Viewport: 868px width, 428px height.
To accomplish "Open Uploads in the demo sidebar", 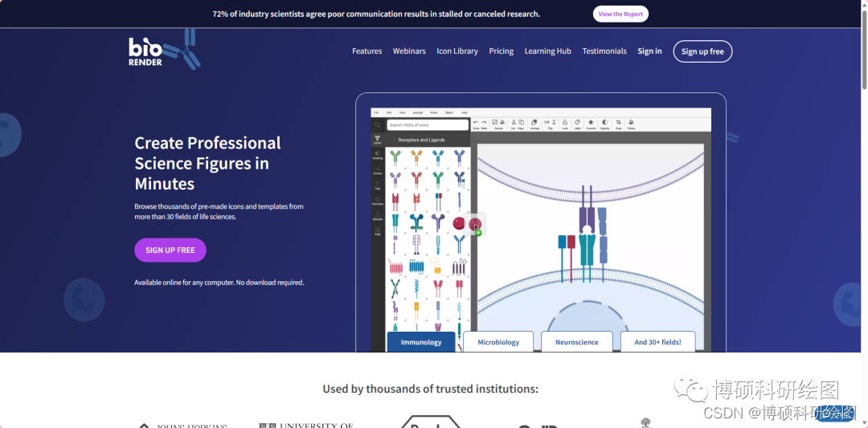I will tap(378, 216).
